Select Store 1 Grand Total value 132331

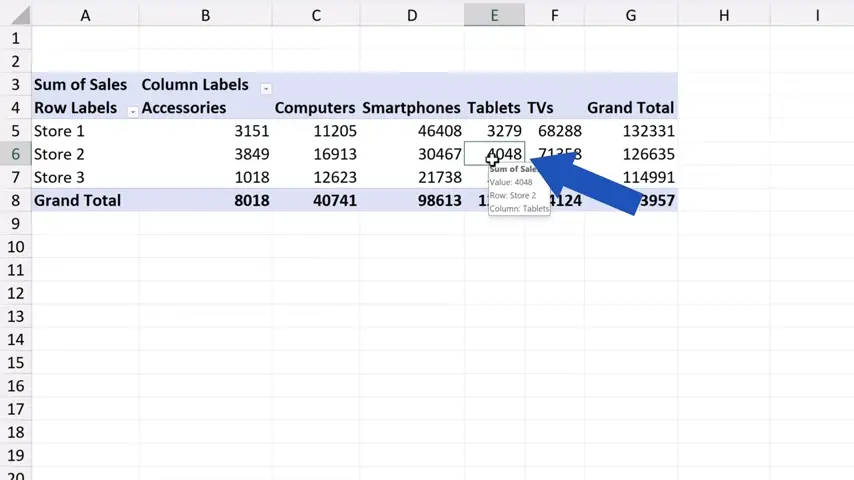[x=647, y=131]
